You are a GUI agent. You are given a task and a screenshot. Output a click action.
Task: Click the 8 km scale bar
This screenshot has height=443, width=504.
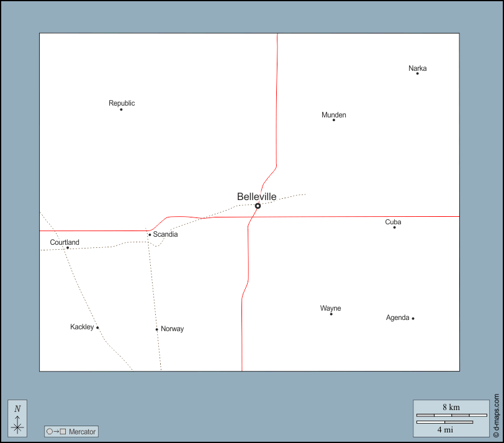click(x=451, y=415)
